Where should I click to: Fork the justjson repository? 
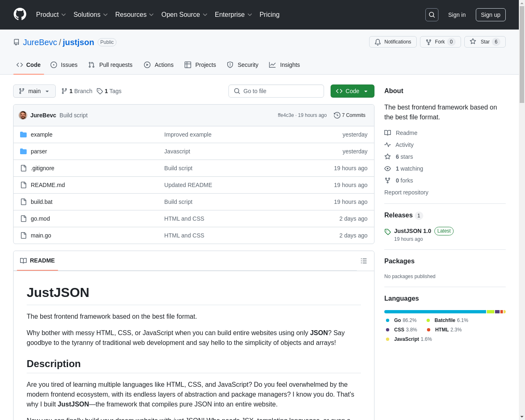(x=441, y=42)
